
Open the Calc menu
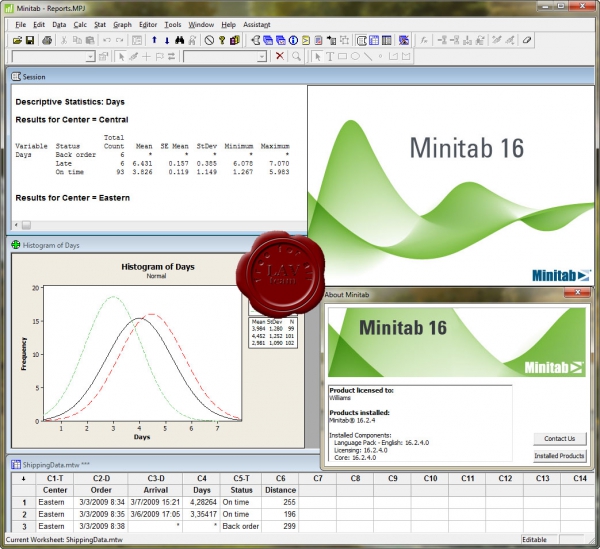[80, 24]
